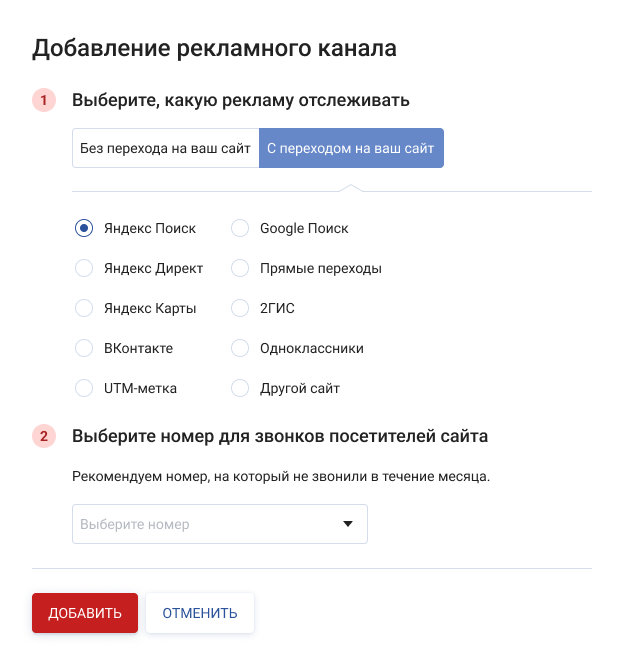The height and width of the screenshot is (665, 624).
Task: Select Яндекс Директ radio option
Action: [84, 268]
